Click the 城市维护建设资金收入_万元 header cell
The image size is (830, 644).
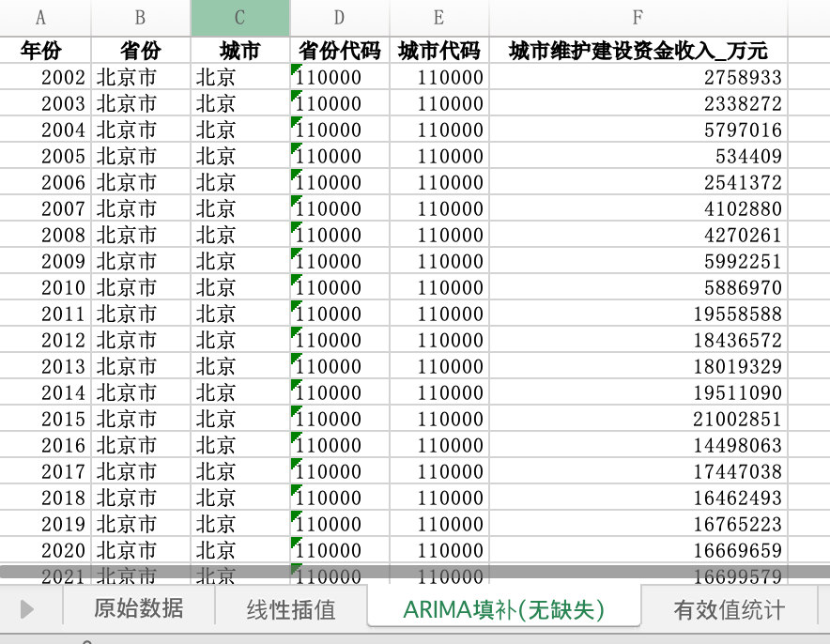pos(638,51)
